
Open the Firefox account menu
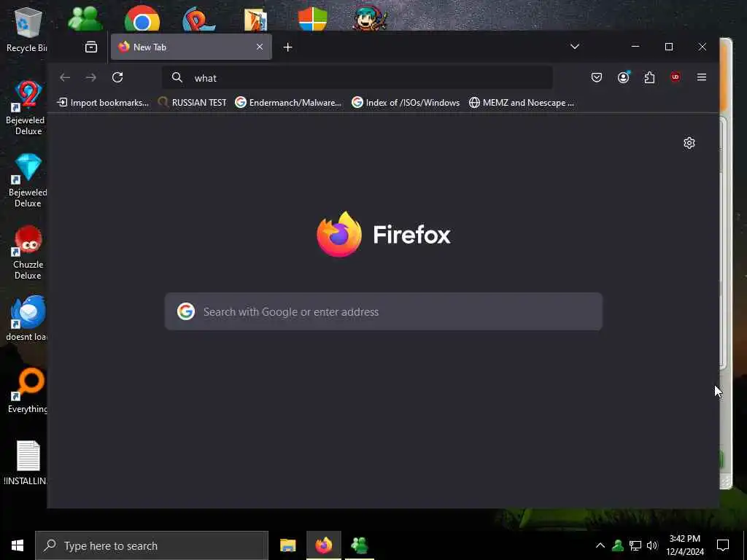(623, 77)
